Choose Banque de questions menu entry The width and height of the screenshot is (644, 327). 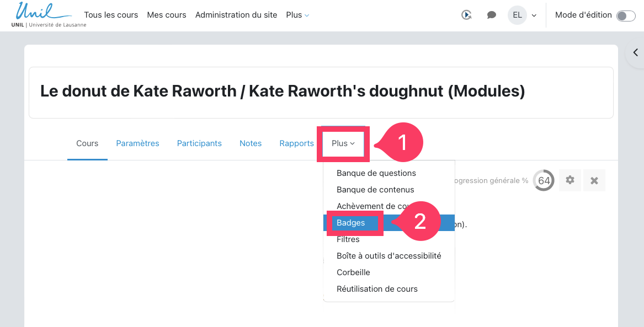[376, 173]
